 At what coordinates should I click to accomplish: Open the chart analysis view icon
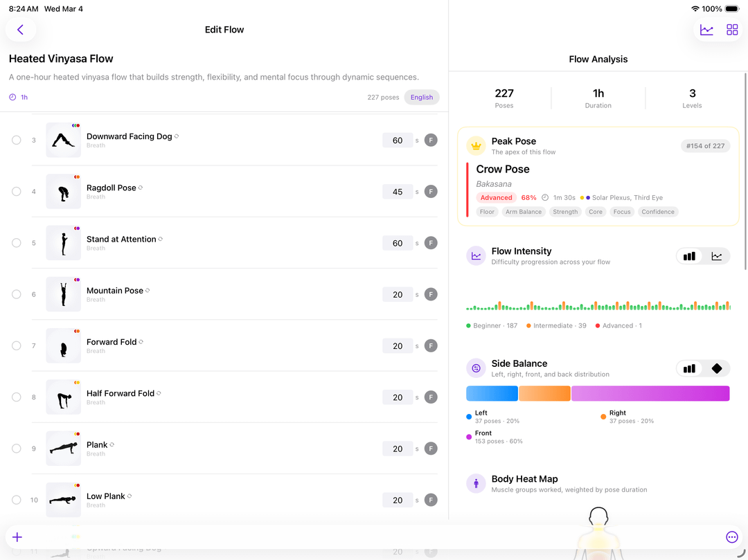click(x=706, y=30)
